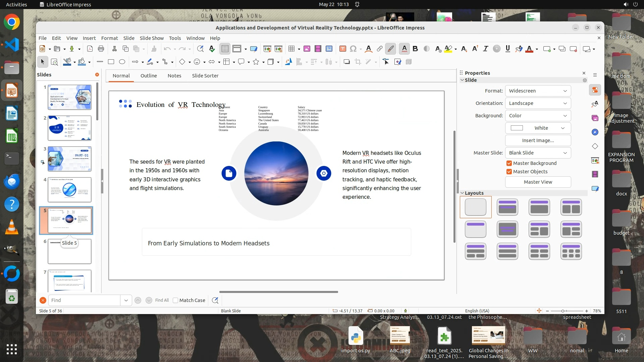Click the Crop Image tool icon

358,62
